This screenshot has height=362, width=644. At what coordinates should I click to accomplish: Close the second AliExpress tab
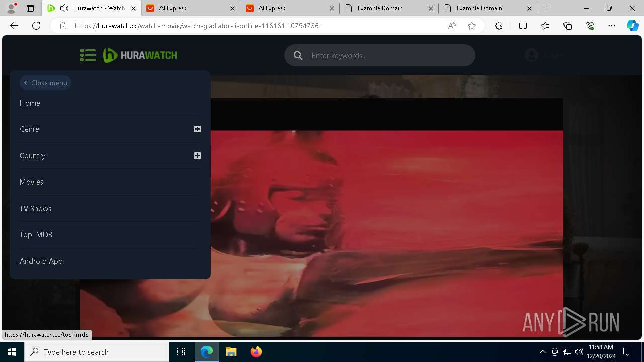[332, 8]
